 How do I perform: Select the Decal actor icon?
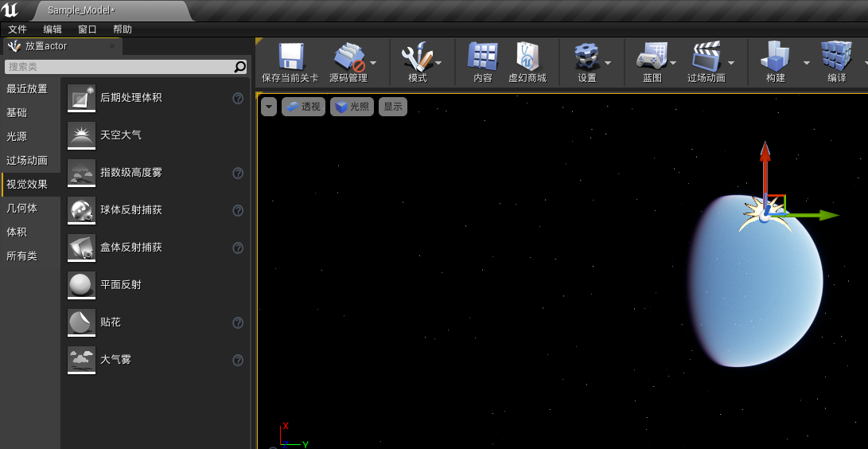click(81, 322)
